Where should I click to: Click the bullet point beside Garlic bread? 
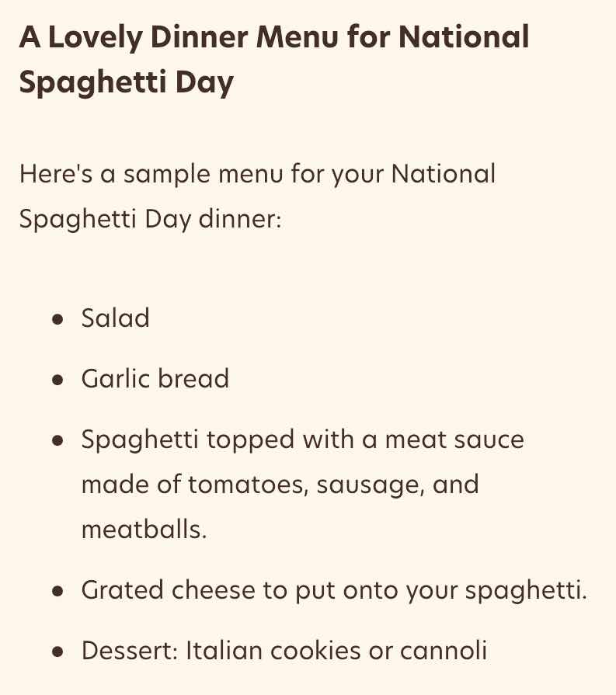click(57, 381)
